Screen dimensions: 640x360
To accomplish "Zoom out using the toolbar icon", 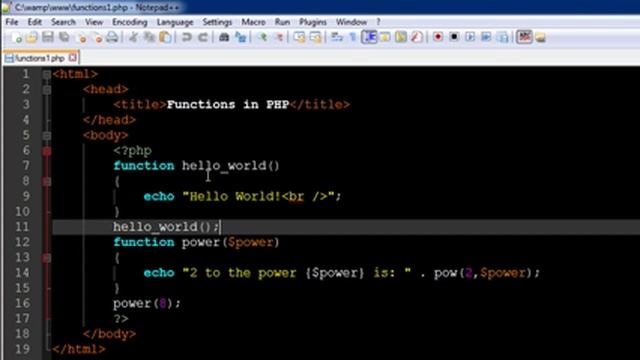I will point(279,37).
